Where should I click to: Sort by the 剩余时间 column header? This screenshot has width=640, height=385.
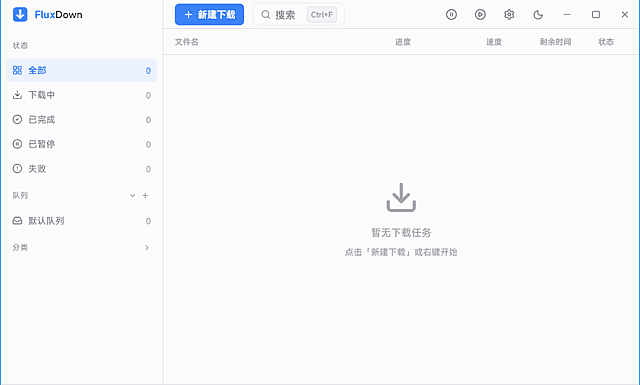[555, 42]
